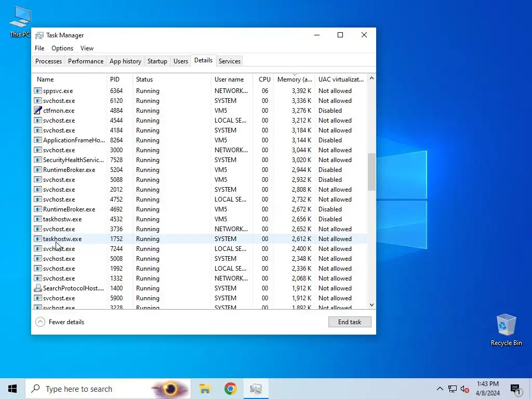Viewport: 532px width, 399px height.
Task: Select svchost.exe row with PID 3000
Action: [199, 150]
